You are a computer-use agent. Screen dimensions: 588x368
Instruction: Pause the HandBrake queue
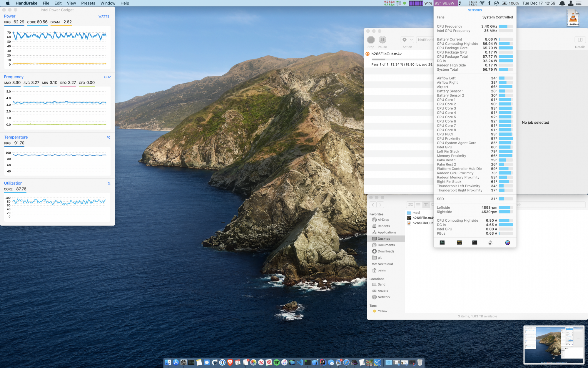(382, 40)
